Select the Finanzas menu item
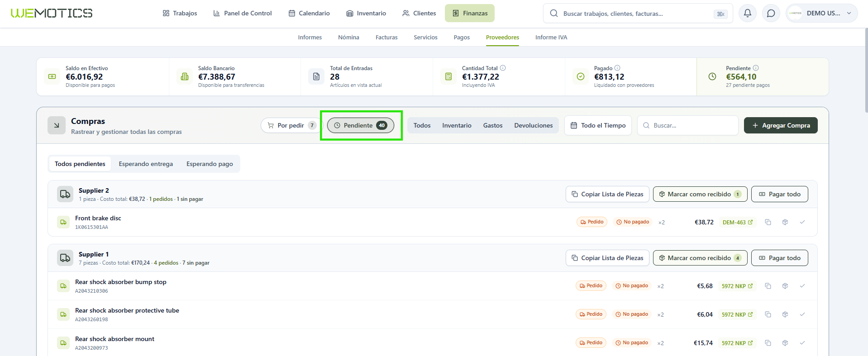The image size is (868, 356). (470, 13)
